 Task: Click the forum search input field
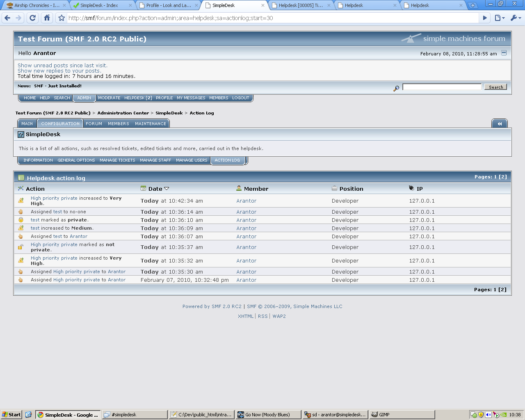coord(442,87)
